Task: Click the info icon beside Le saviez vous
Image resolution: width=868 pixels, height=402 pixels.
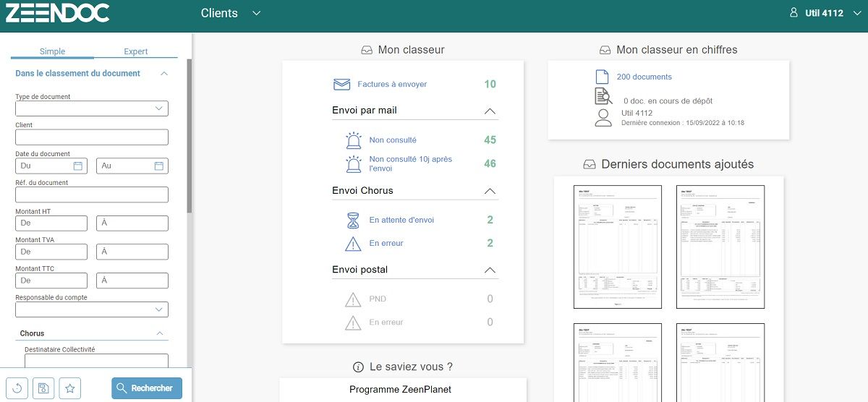Action: (357, 367)
